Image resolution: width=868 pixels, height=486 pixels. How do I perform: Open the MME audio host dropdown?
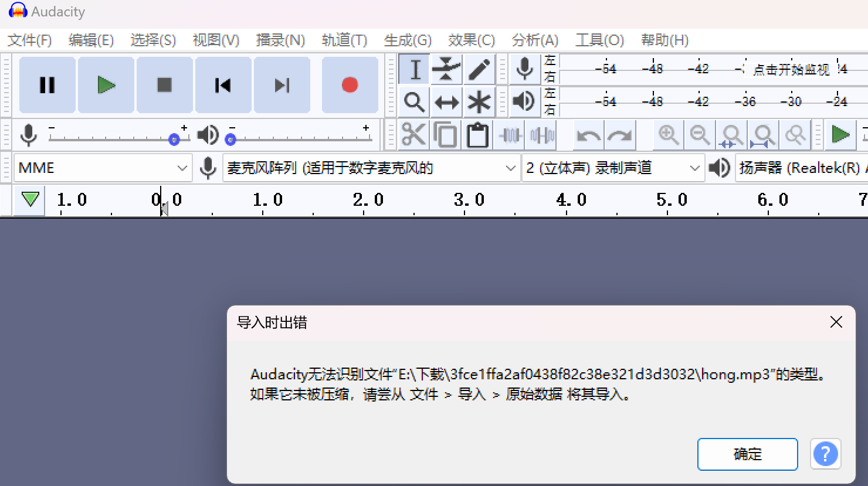[x=103, y=168]
